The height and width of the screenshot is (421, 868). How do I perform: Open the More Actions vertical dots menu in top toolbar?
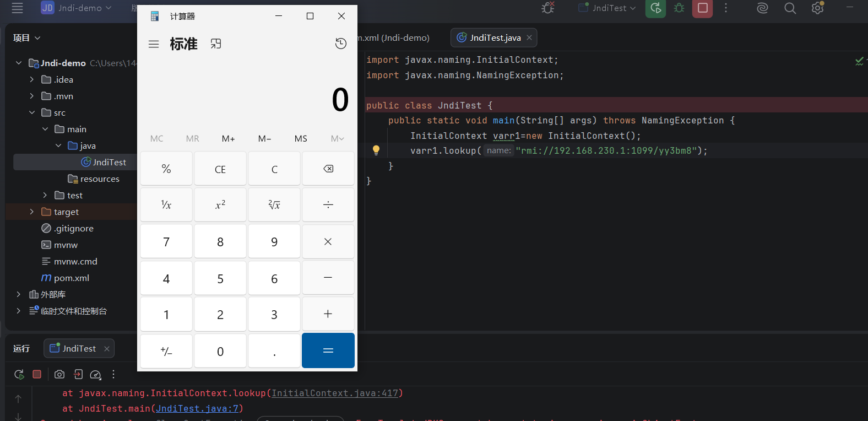tap(726, 8)
